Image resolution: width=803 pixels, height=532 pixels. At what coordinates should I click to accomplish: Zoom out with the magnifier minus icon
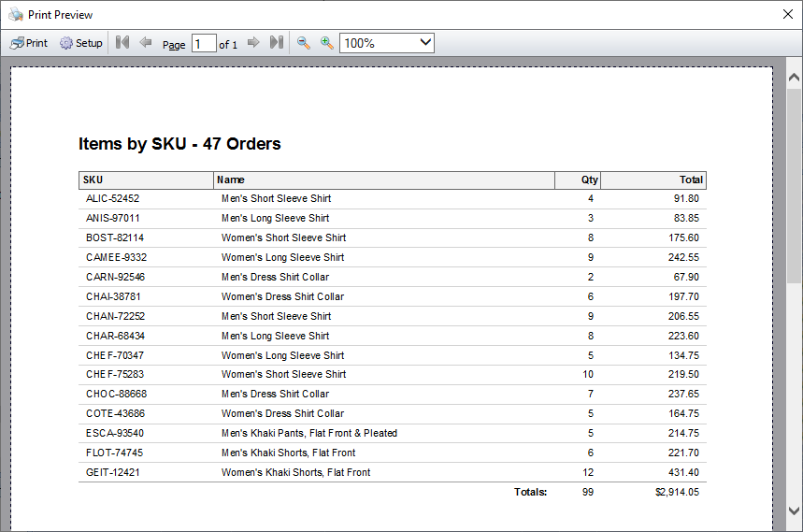point(304,43)
